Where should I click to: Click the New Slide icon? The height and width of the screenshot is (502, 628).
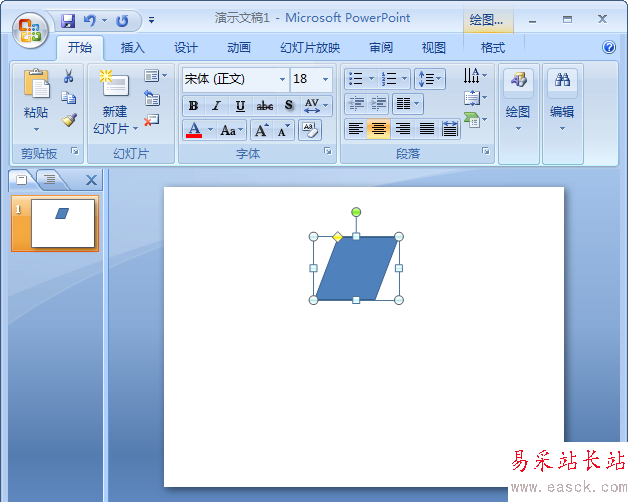point(115,83)
